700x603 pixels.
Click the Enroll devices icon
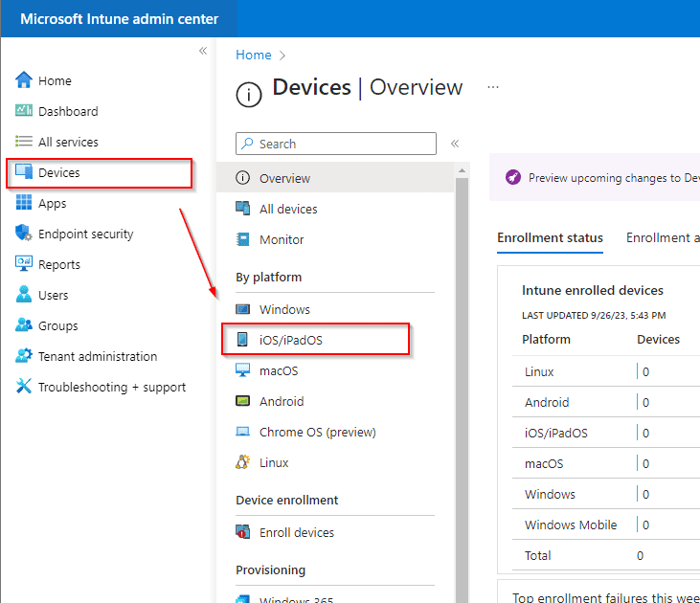click(243, 532)
